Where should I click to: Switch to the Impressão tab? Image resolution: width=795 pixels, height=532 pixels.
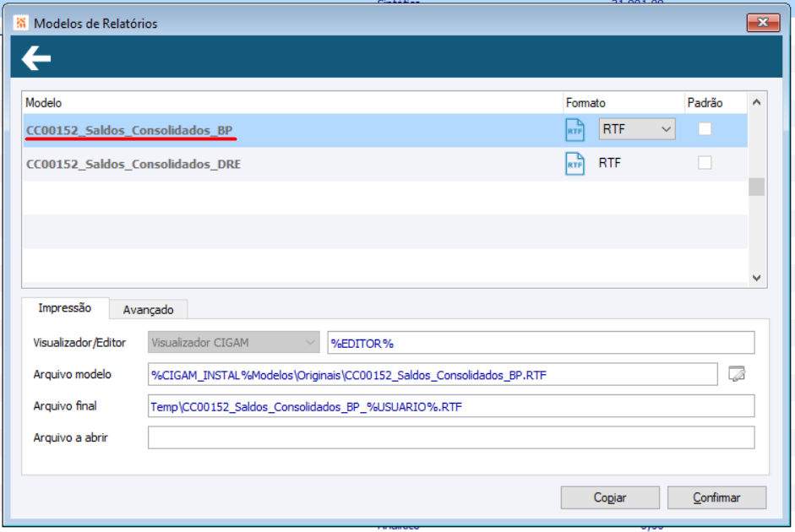coord(65,308)
